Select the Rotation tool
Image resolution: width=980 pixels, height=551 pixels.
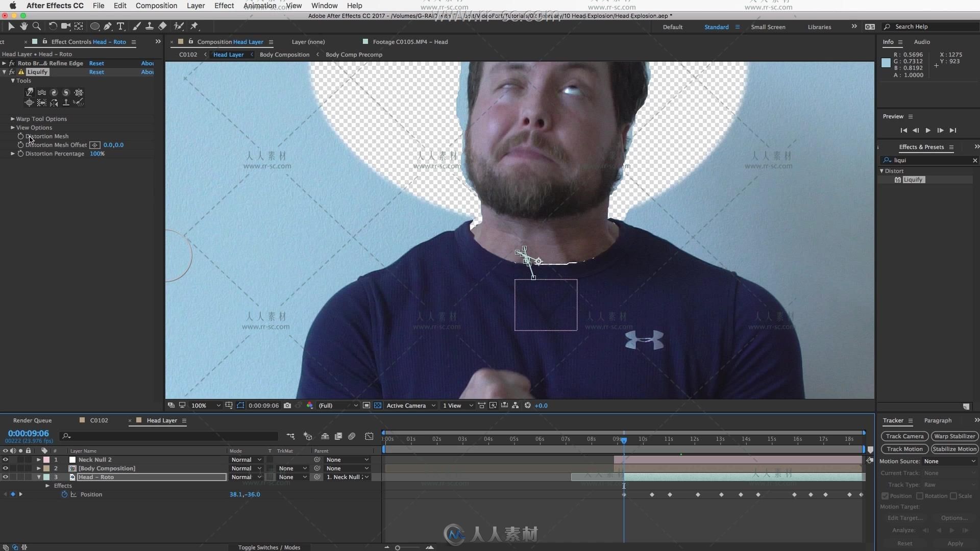tap(53, 26)
